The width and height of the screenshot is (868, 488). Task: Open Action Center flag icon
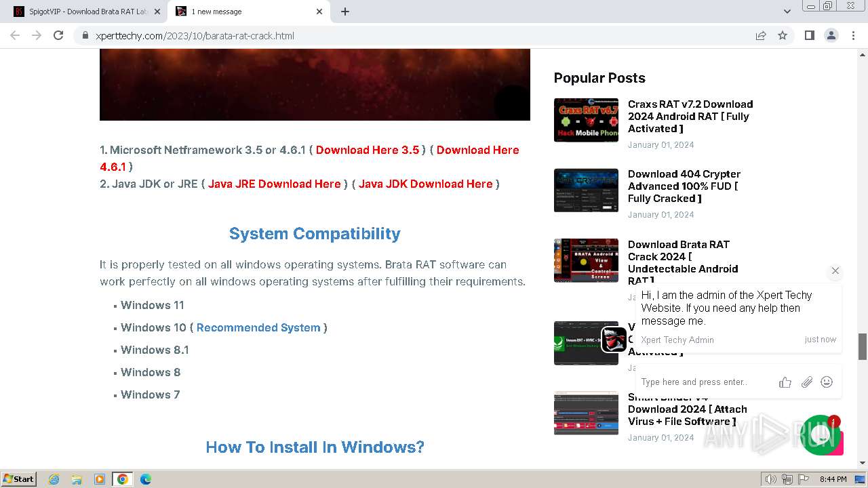803,479
